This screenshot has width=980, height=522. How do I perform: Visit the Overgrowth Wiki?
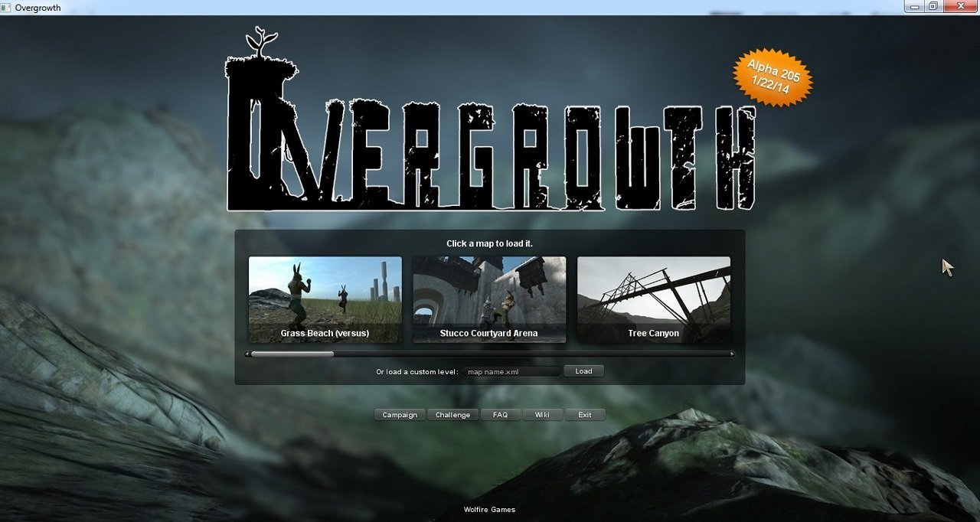click(x=543, y=414)
